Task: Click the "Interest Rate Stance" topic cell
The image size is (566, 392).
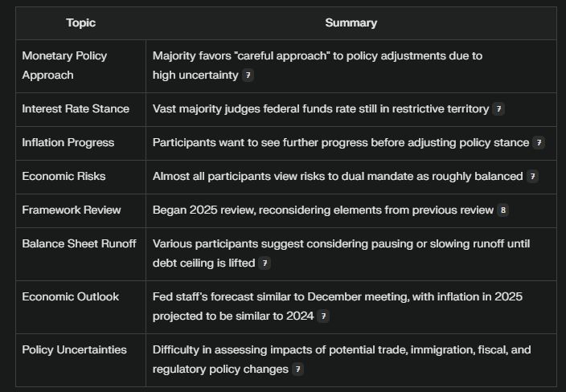Action: pos(76,109)
